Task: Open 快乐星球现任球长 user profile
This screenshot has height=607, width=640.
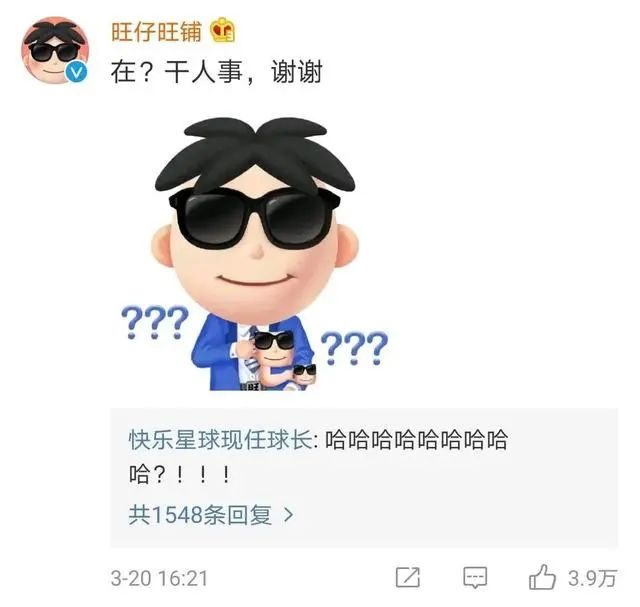Action: [220, 440]
